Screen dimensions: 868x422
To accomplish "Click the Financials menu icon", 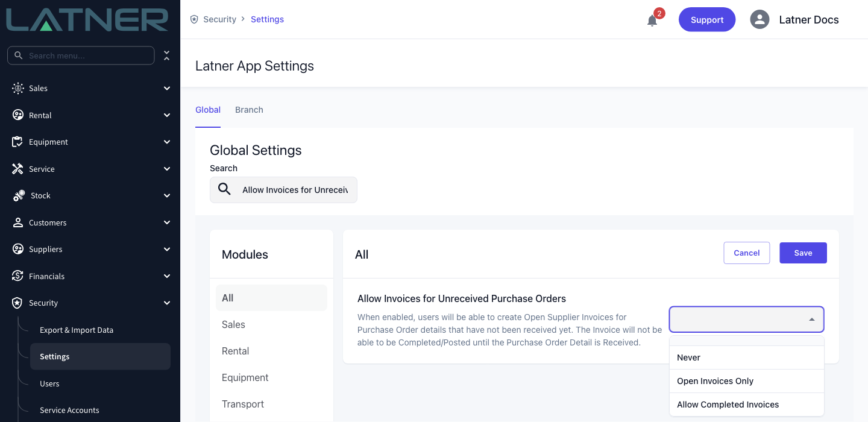I will (18, 276).
